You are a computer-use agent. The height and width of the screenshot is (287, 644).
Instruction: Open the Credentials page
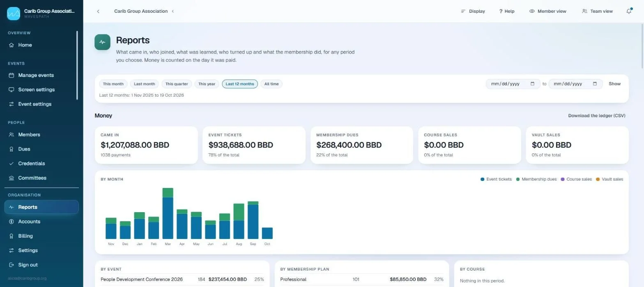tap(41, 163)
